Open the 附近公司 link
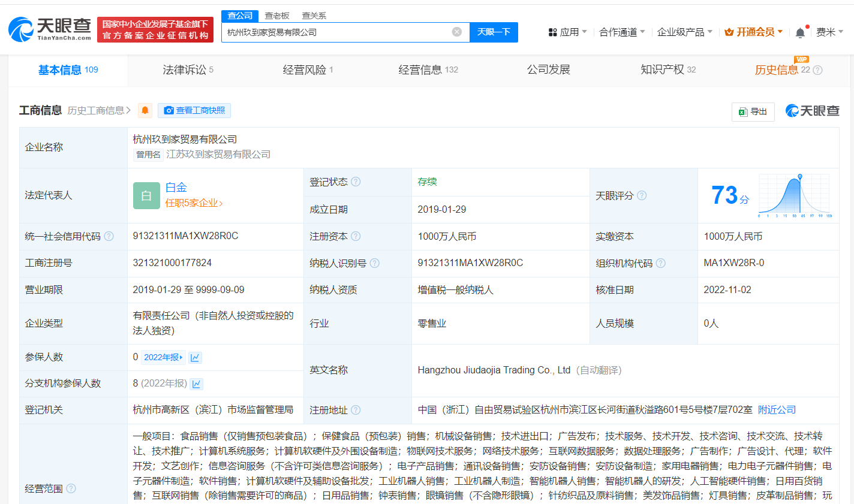Image resolution: width=854 pixels, height=504 pixels. point(777,410)
